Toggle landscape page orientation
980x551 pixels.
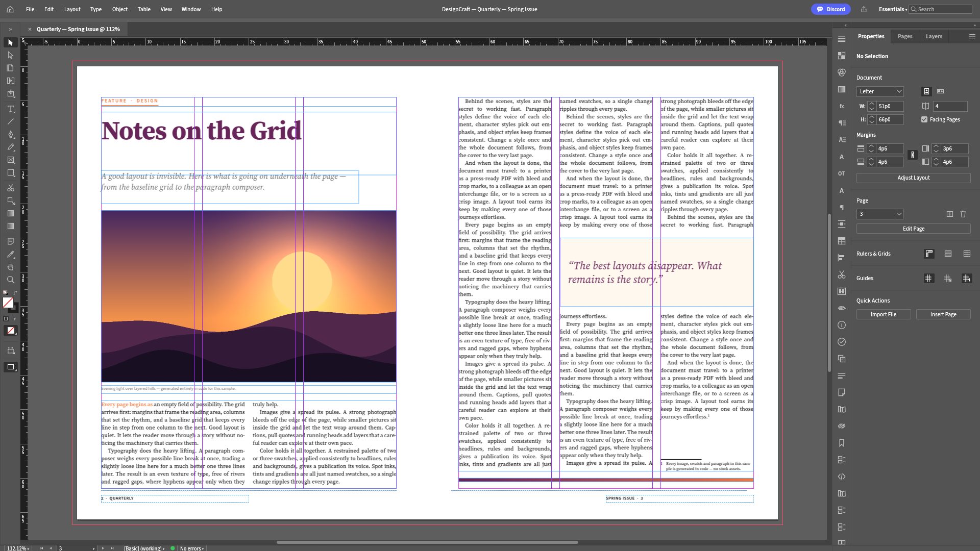pos(941,91)
